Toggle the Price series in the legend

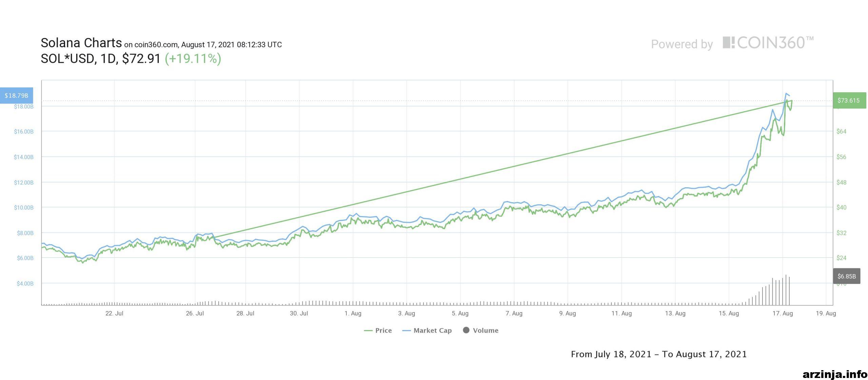(x=378, y=330)
